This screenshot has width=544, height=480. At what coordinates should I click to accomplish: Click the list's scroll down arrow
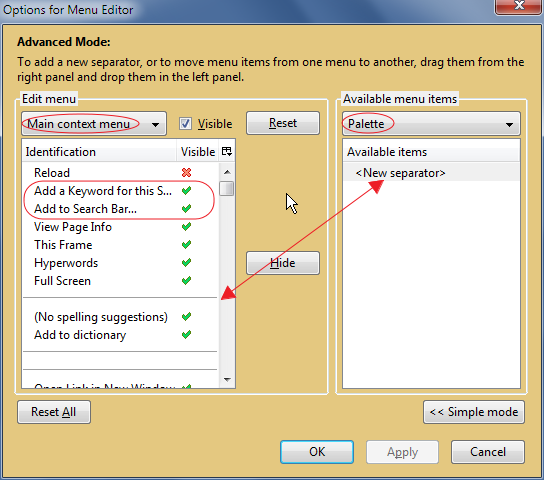click(227, 380)
